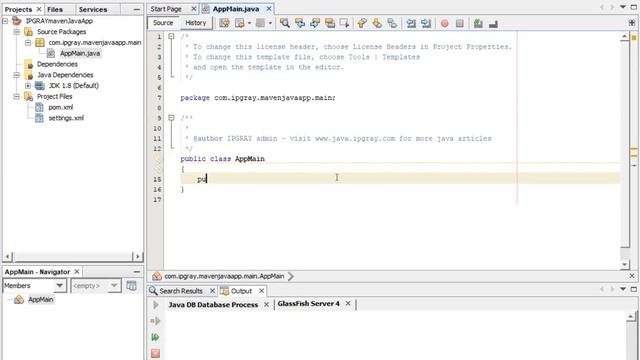
Task: Collapse the IPGRAYmavenJavaApp project node
Action: pyautogui.click(x=5, y=21)
